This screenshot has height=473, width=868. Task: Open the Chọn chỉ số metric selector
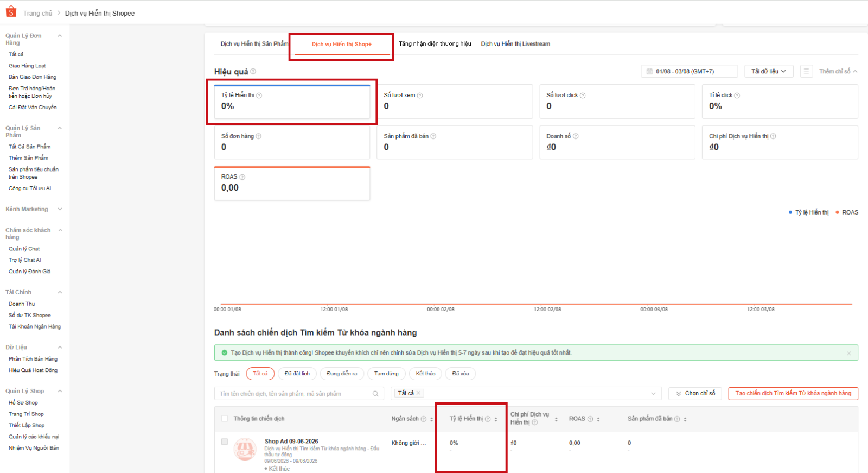tap(696, 394)
